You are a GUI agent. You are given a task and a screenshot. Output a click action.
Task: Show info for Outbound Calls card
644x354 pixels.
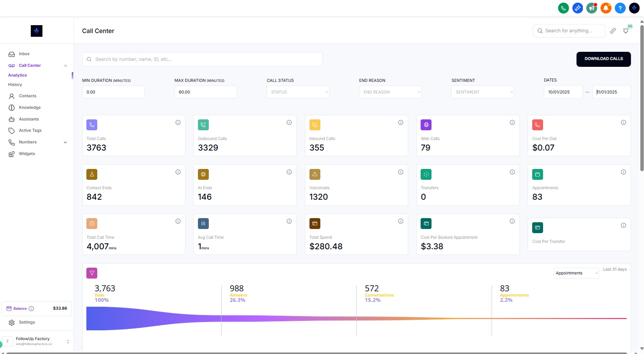pyautogui.click(x=289, y=122)
